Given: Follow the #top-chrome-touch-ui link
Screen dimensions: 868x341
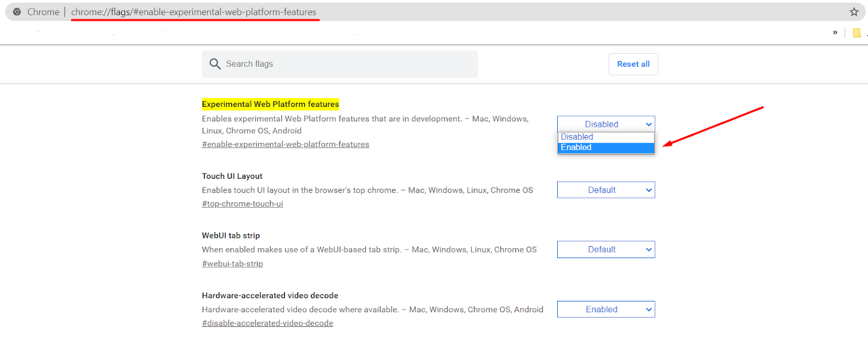Looking at the screenshot, I should pos(242,204).
